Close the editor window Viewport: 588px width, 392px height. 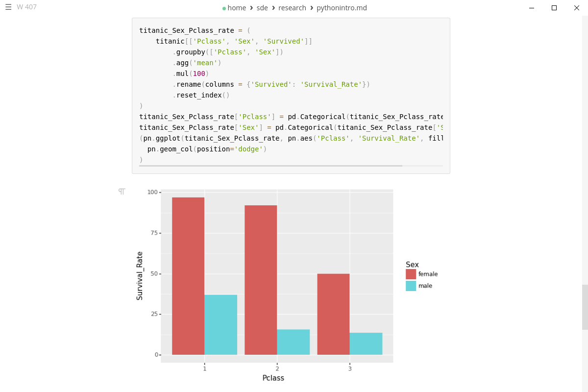(577, 8)
